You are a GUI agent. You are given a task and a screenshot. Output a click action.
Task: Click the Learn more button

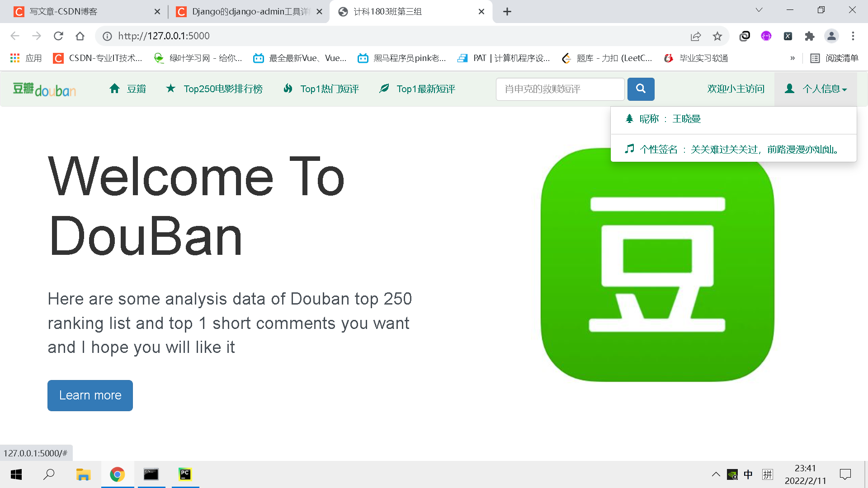pos(90,395)
